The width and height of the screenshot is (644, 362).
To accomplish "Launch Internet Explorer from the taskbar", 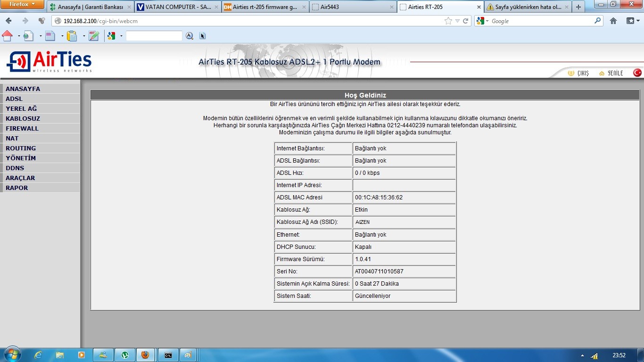I will click(x=38, y=355).
